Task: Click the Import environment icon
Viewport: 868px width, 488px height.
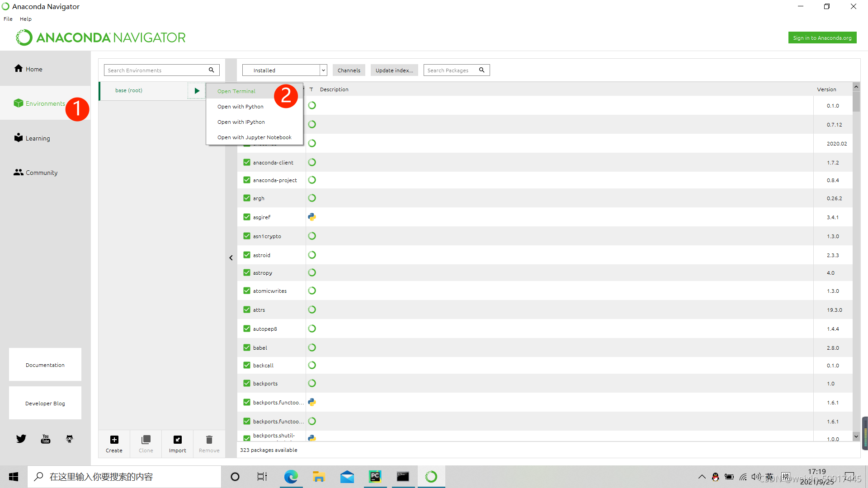Action: pos(178,440)
